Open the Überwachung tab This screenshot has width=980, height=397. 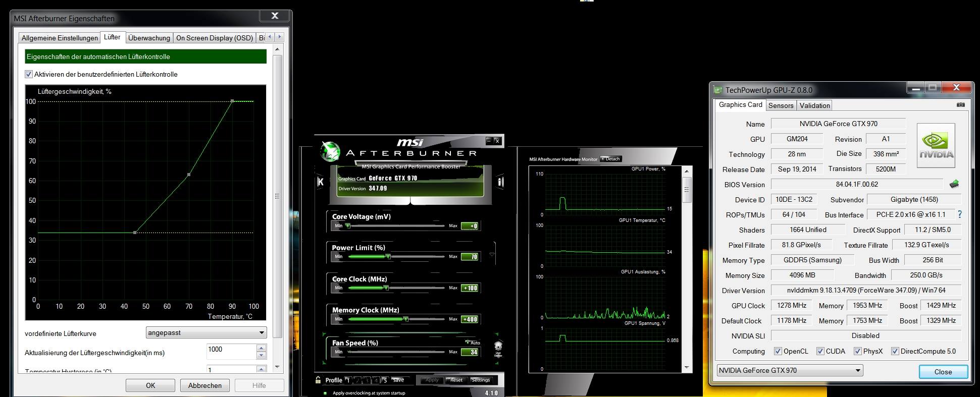pyautogui.click(x=149, y=38)
